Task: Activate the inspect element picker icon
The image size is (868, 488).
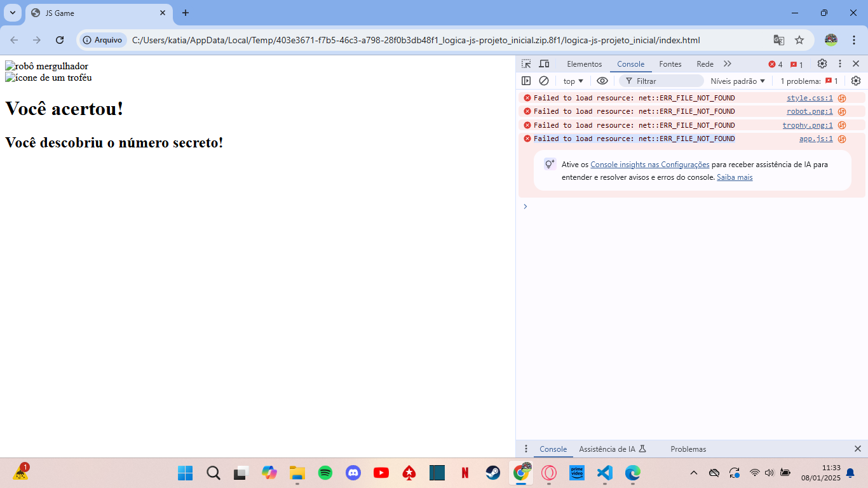Action: 526,64
